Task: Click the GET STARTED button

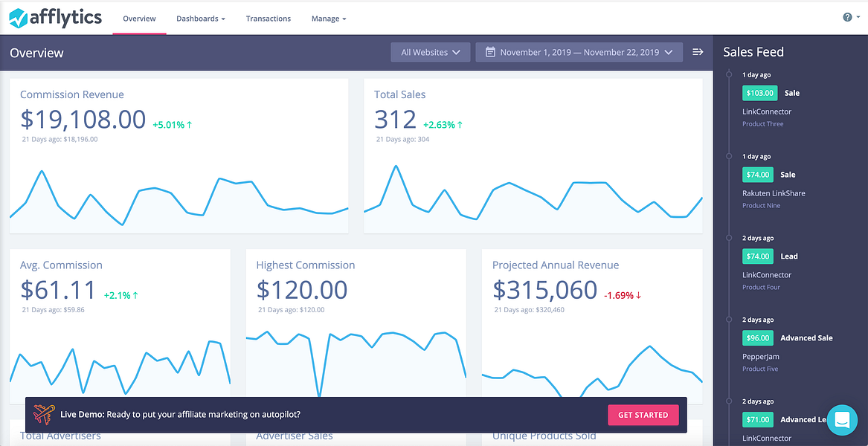Action: pyautogui.click(x=643, y=415)
